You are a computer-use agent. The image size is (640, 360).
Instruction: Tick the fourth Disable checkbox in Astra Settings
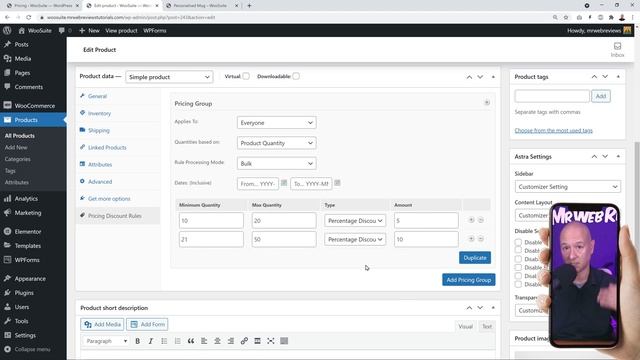pyautogui.click(x=518, y=267)
